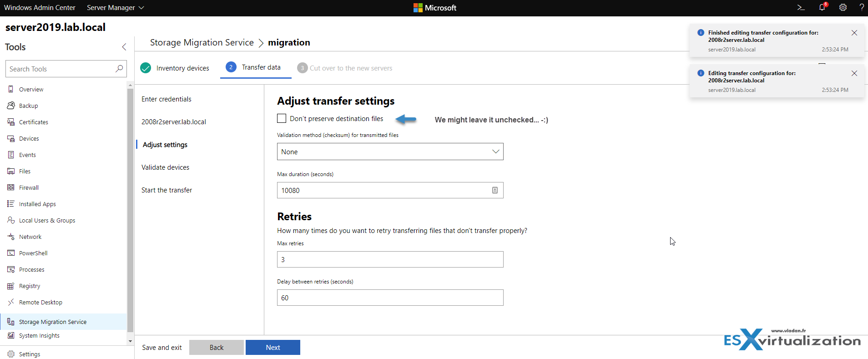Click the Max retries field
Image resolution: width=868 pixels, height=359 pixels.
390,259
